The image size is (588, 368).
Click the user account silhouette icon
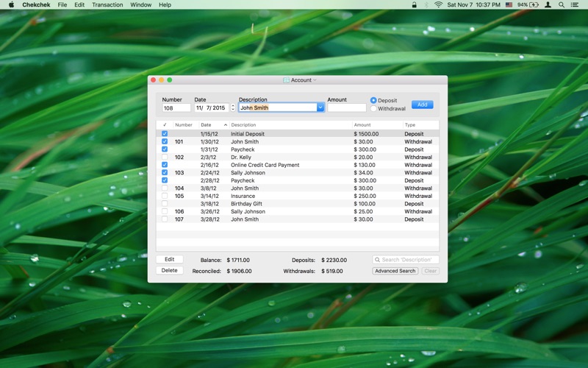point(548,4)
